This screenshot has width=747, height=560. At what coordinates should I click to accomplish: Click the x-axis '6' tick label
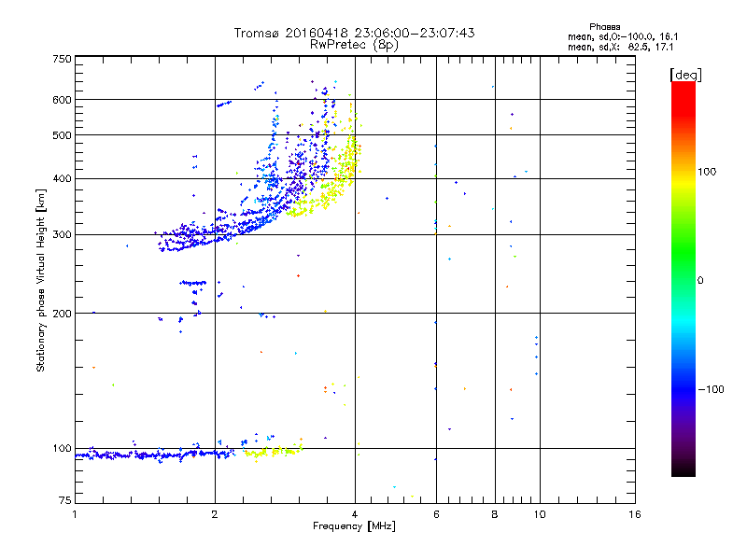pyautogui.click(x=436, y=514)
